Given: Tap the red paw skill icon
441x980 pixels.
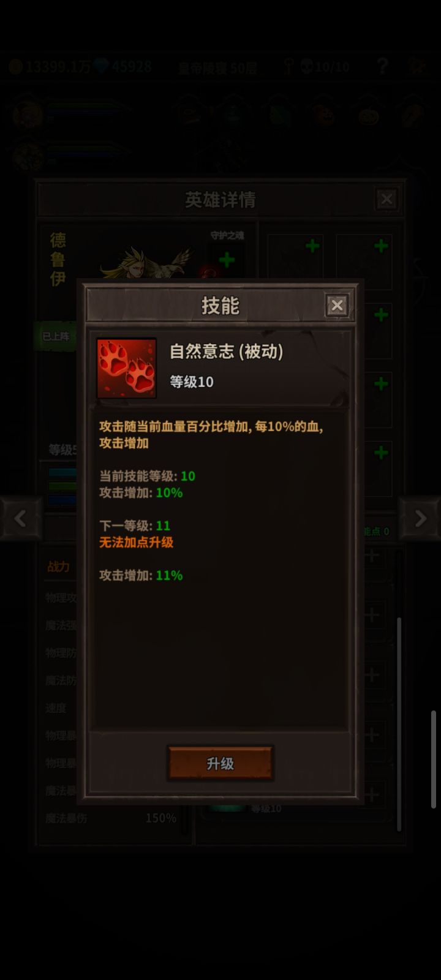Looking at the screenshot, I should pos(126,368).
